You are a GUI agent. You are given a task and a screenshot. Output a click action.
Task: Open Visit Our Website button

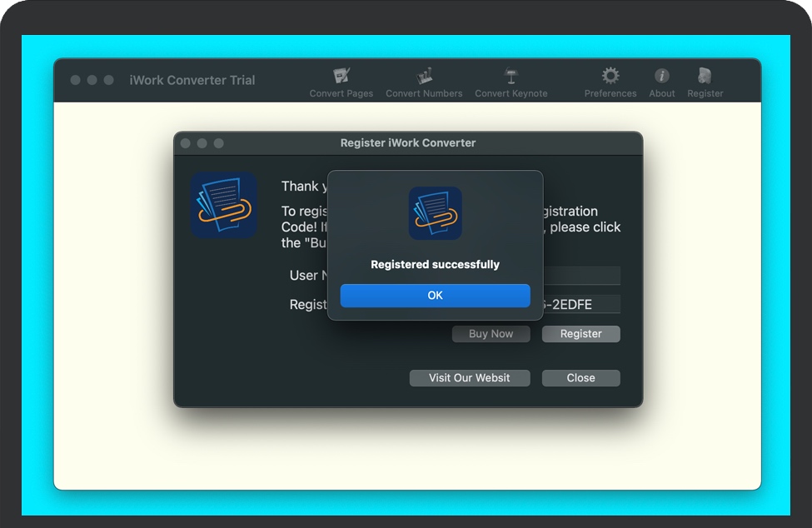click(x=470, y=378)
